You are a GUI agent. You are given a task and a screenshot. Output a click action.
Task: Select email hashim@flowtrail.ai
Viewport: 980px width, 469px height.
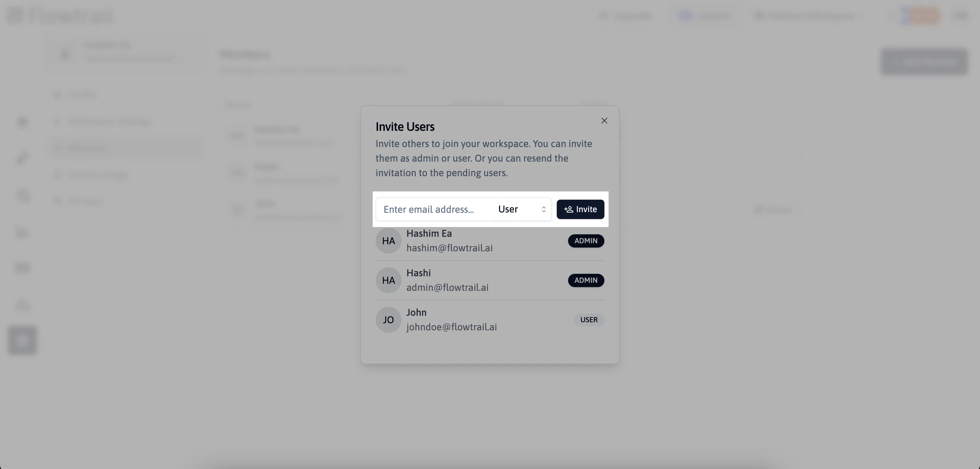[449, 248]
